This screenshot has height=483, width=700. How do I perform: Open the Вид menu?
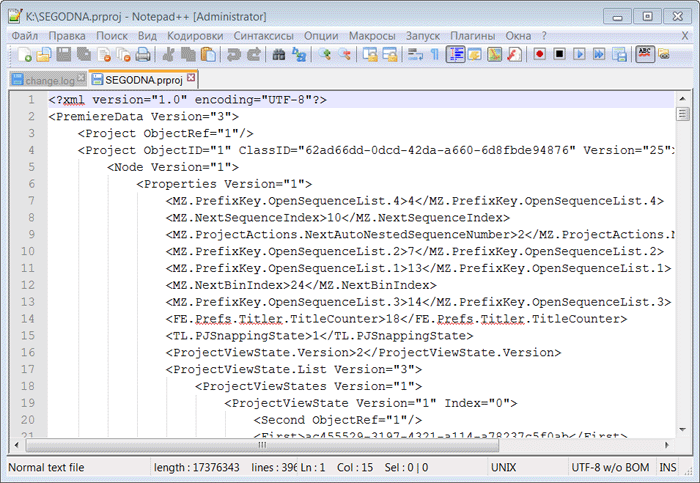tap(147, 36)
